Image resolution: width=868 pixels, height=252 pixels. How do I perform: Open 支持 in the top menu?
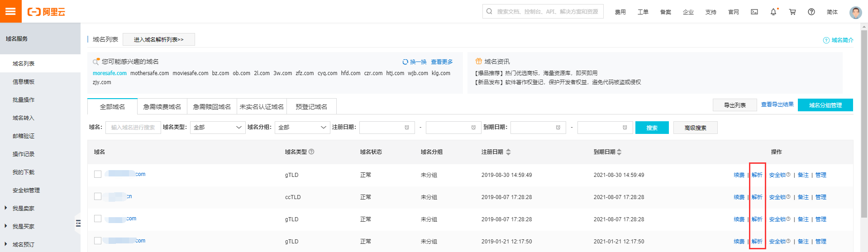[711, 12]
